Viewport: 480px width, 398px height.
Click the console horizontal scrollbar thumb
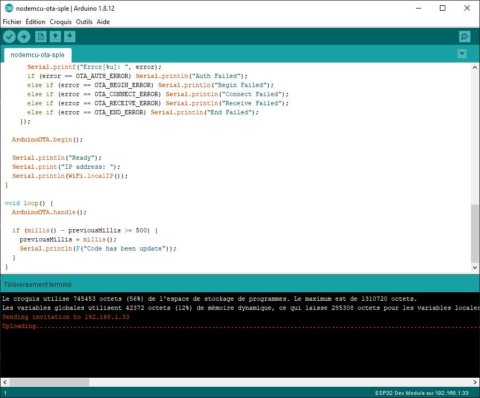49,382
